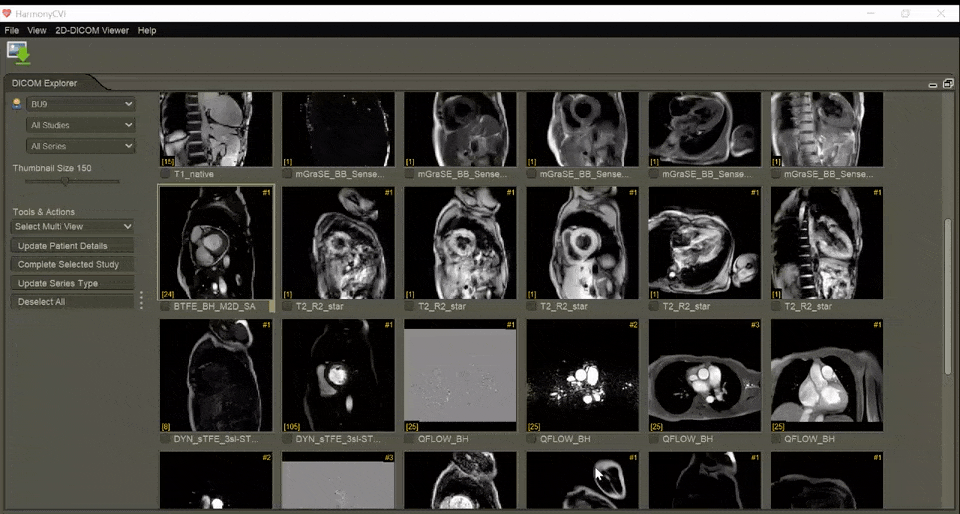
Task: Select the T1_native thumbnail
Action: pyautogui.click(x=216, y=129)
